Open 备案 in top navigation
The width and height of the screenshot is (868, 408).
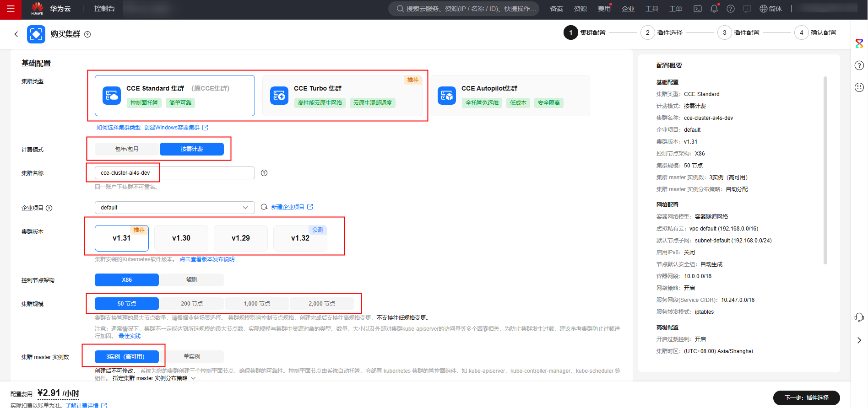tap(557, 9)
